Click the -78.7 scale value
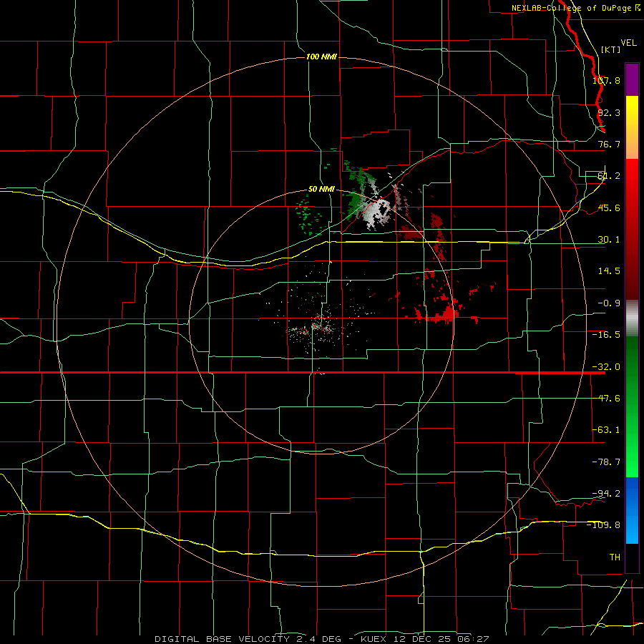Viewport: 644px width, 644px height. click(x=606, y=462)
